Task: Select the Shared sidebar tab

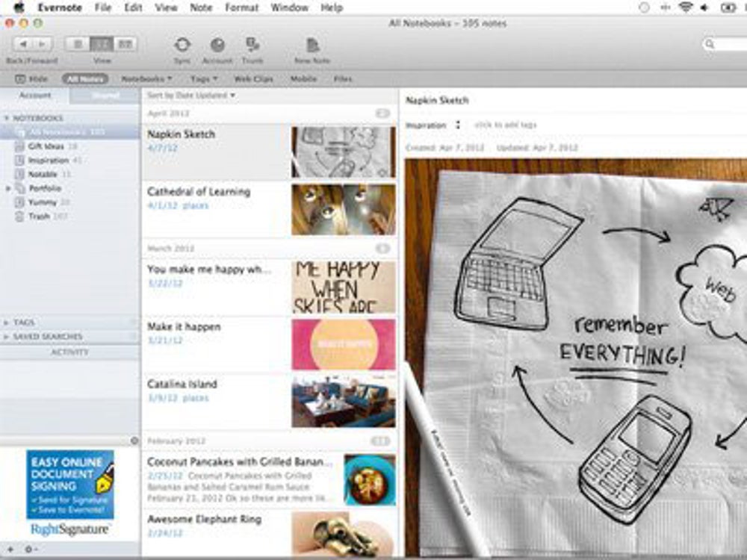Action: [105, 96]
